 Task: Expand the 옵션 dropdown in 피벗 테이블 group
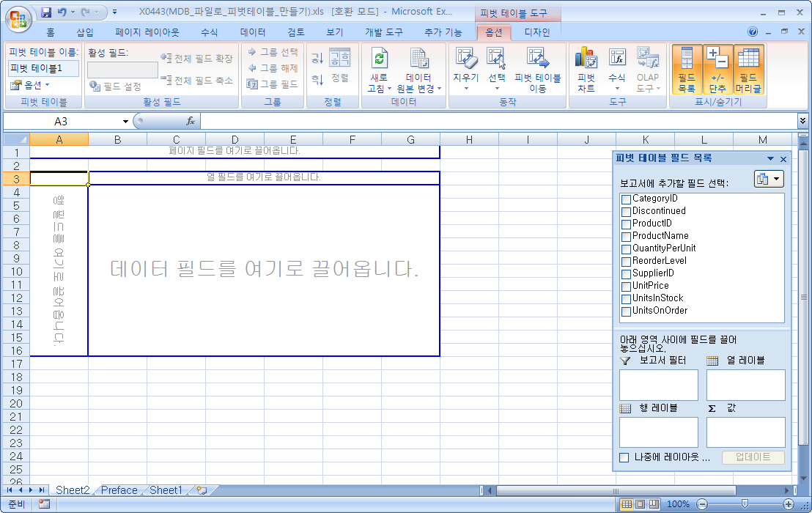tap(30, 85)
